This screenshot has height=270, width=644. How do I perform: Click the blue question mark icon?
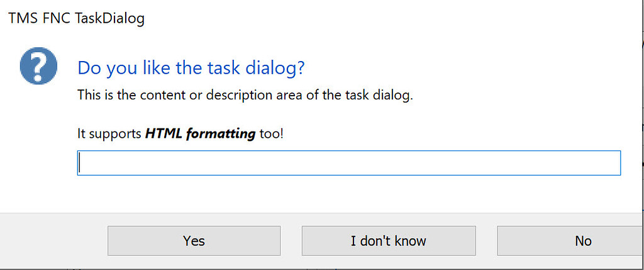(x=38, y=65)
